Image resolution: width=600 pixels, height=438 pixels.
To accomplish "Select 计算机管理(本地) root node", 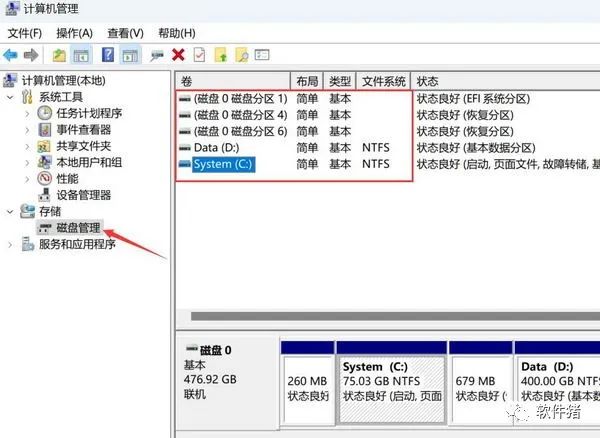I will (64, 80).
